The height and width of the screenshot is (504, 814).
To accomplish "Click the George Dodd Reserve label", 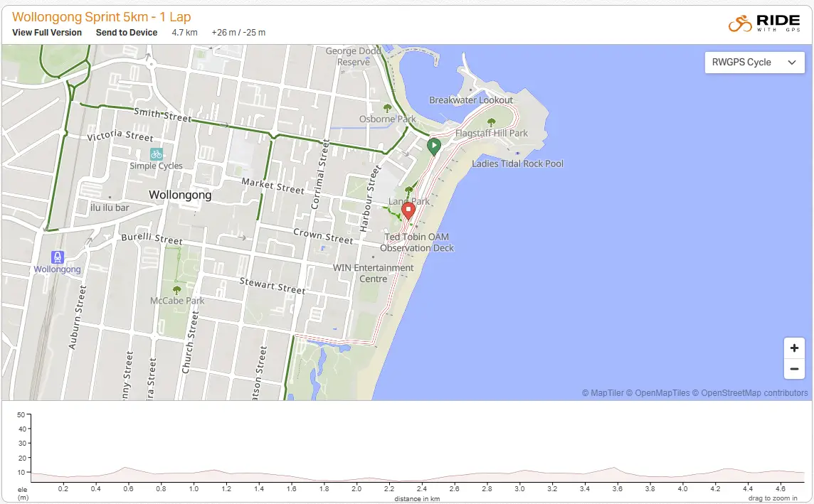I will pos(354,57).
